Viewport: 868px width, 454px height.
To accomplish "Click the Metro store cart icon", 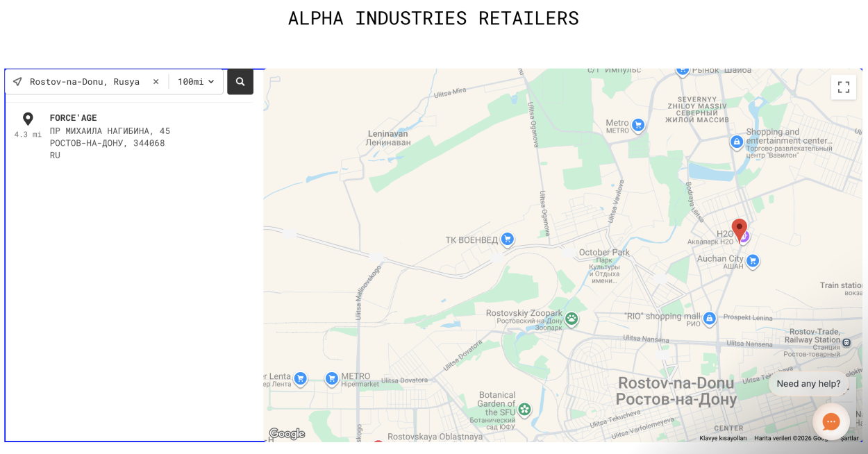I will coord(638,125).
